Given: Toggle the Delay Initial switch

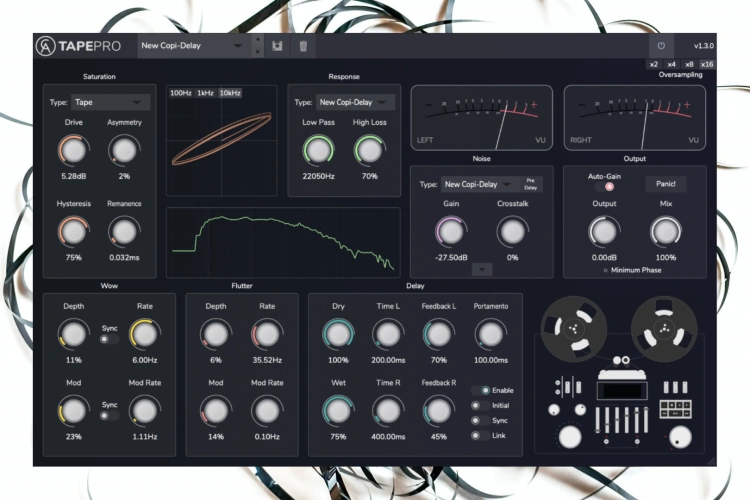Looking at the screenshot, I should (480, 405).
